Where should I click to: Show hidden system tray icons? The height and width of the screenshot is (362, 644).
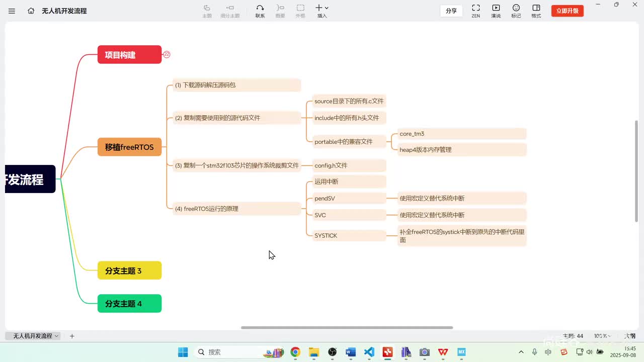(x=521, y=352)
